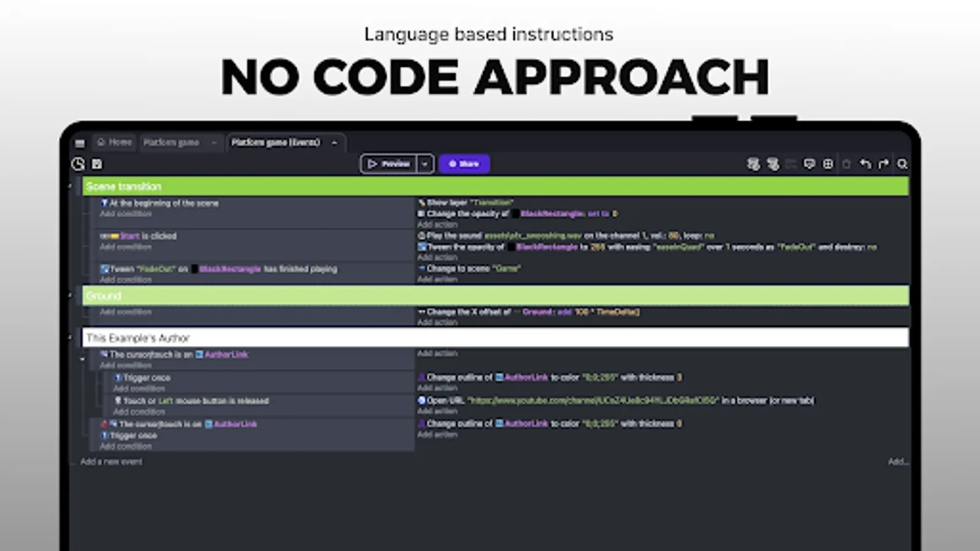Select the redo icon in the toolbar
The height and width of the screenshot is (551, 980).
coord(883,163)
